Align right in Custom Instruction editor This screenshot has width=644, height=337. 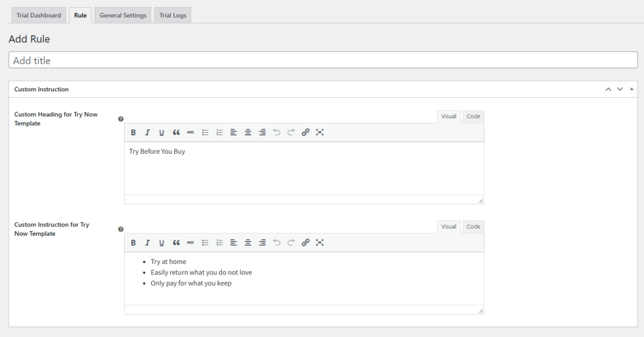point(262,242)
